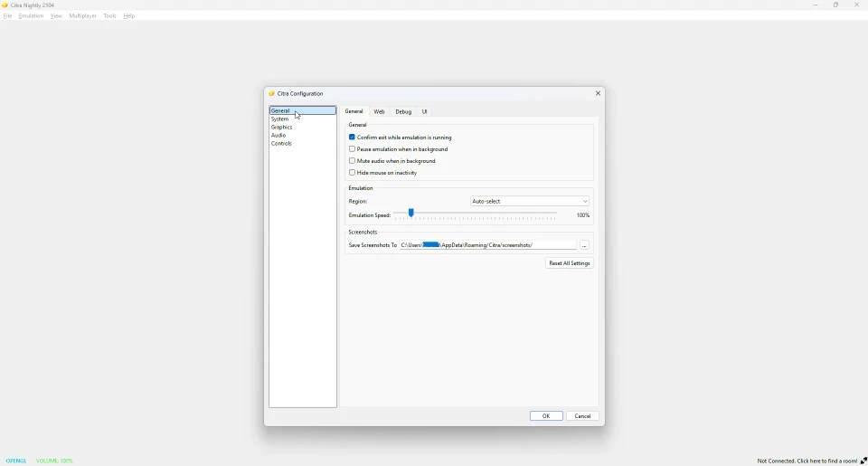
Task: Switch to the Debug tab
Action: (x=403, y=111)
